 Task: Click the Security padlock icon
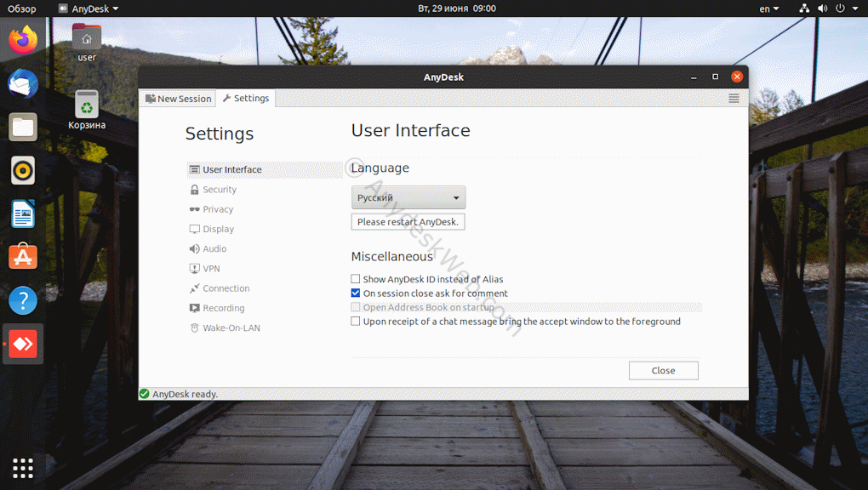click(x=194, y=190)
